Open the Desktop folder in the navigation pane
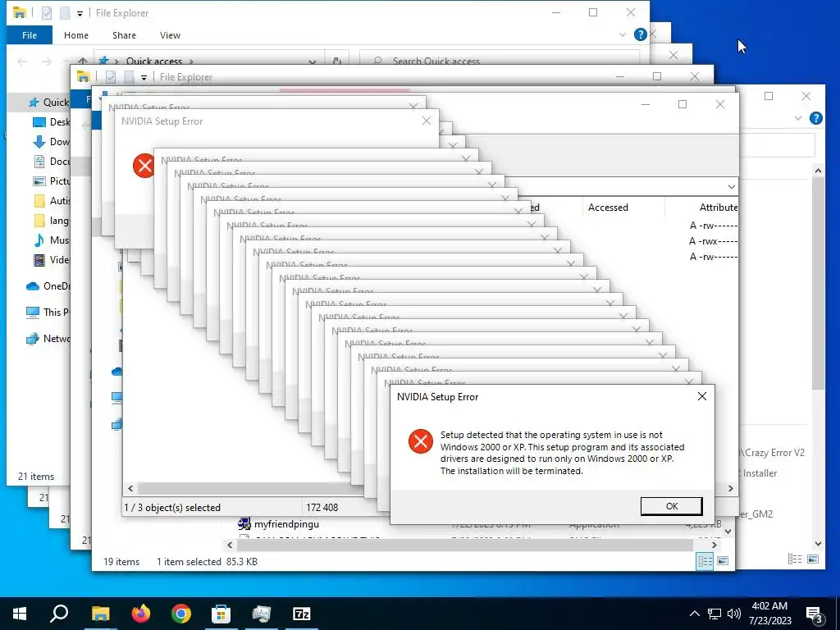The width and height of the screenshot is (840, 630). coord(51,122)
